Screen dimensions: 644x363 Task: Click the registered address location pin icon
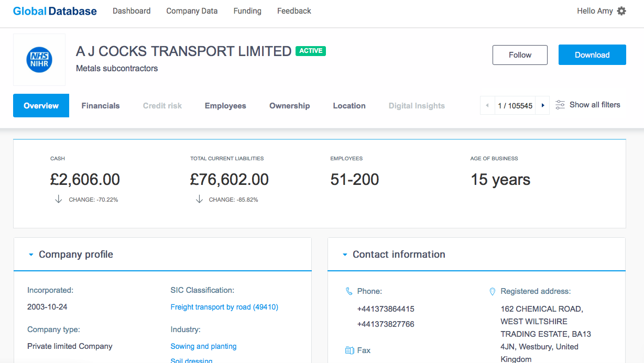tap(492, 291)
